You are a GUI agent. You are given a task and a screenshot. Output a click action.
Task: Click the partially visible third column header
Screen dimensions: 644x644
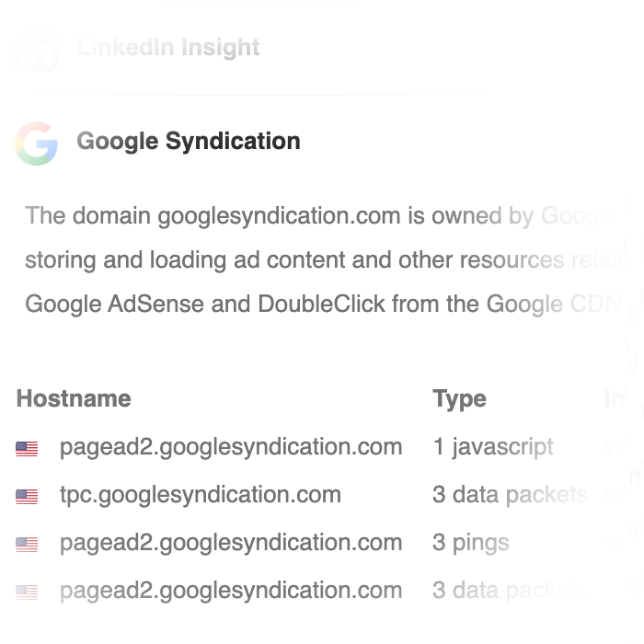click(x=616, y=398)
